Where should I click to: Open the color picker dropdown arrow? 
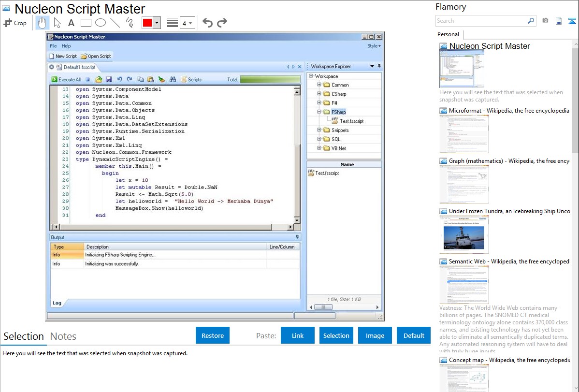[x=157, y=23]
